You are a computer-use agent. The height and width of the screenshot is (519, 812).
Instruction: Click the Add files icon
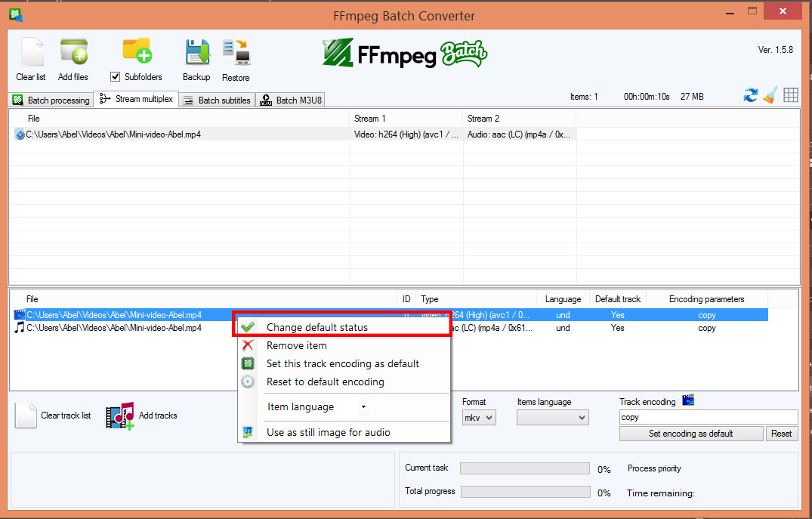[73, 51]
